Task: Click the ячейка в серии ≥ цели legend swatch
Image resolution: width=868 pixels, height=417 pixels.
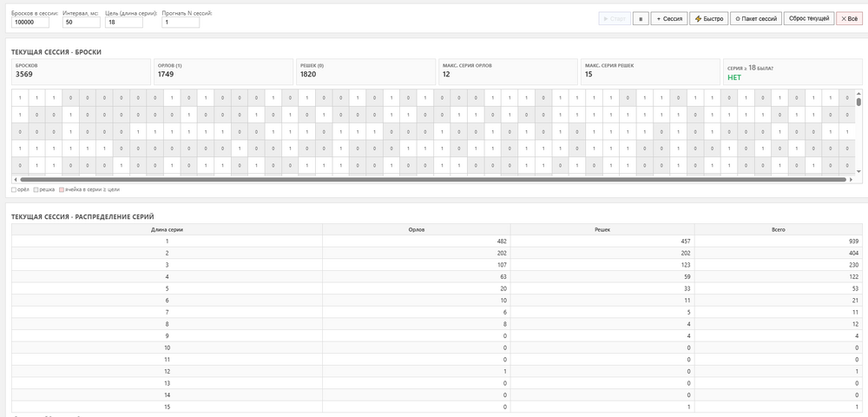Action: pos(62,189)
